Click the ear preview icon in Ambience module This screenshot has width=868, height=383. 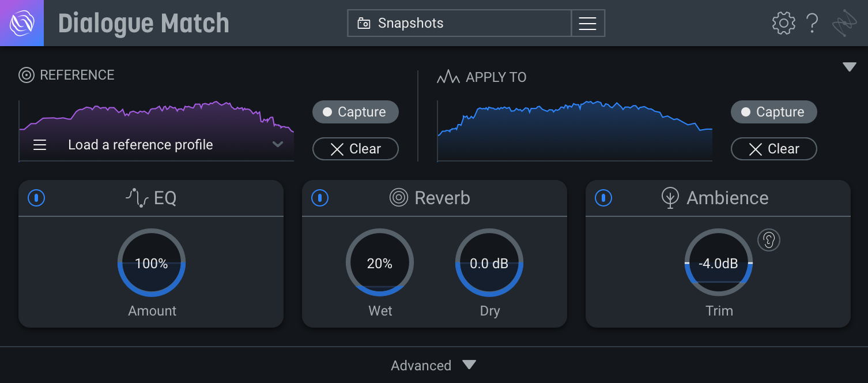coord(769,240)
